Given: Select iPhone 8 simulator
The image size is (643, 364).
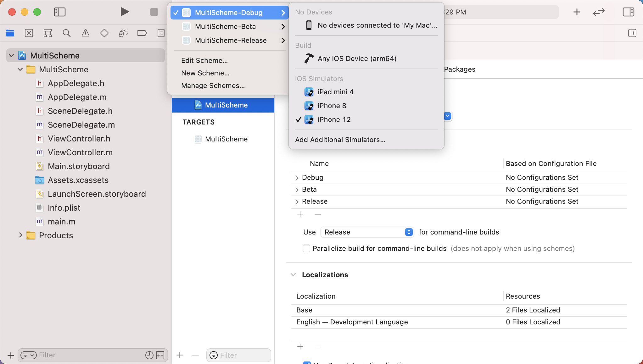Looking at the screenshot, I should (x=332, y=106).
